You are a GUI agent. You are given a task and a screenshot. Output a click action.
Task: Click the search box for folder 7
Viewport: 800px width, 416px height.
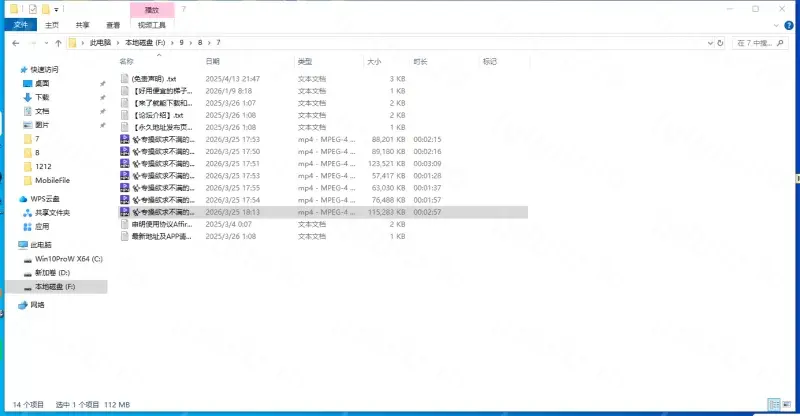coord(760,43)
